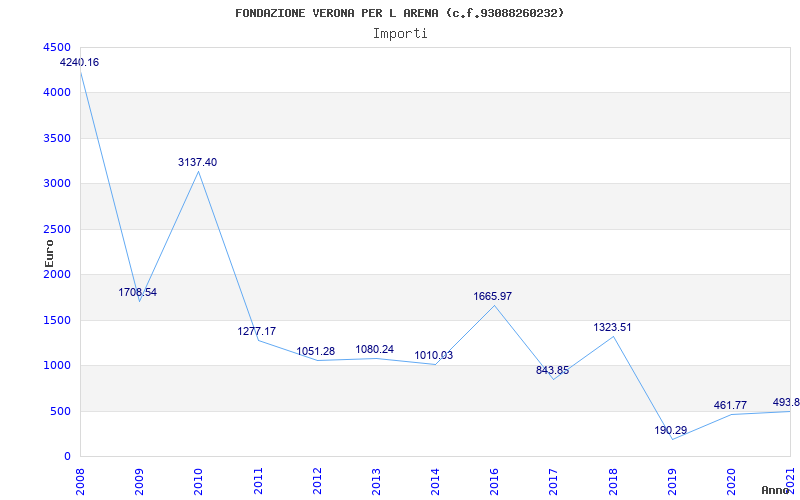Click the 2019 year tick label

672,478
